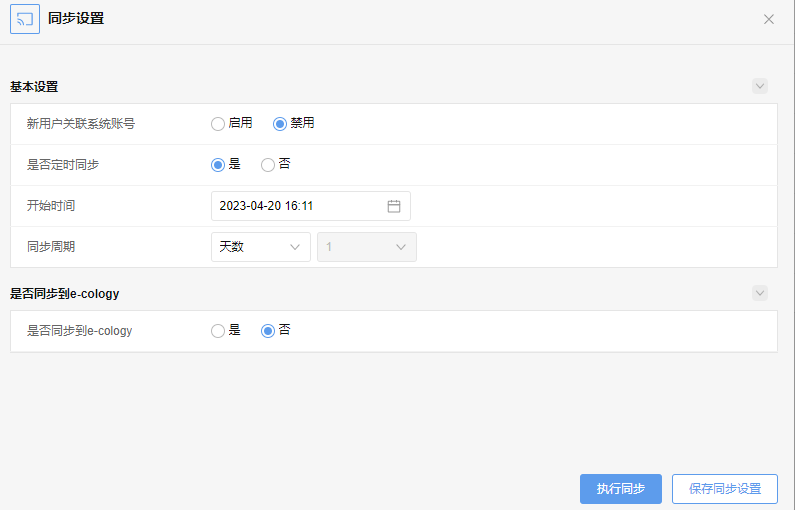Screen dimensions: 795x510
Task: Open the calendar picker icon
Action: pyautogui.click(x=393, y=206)
